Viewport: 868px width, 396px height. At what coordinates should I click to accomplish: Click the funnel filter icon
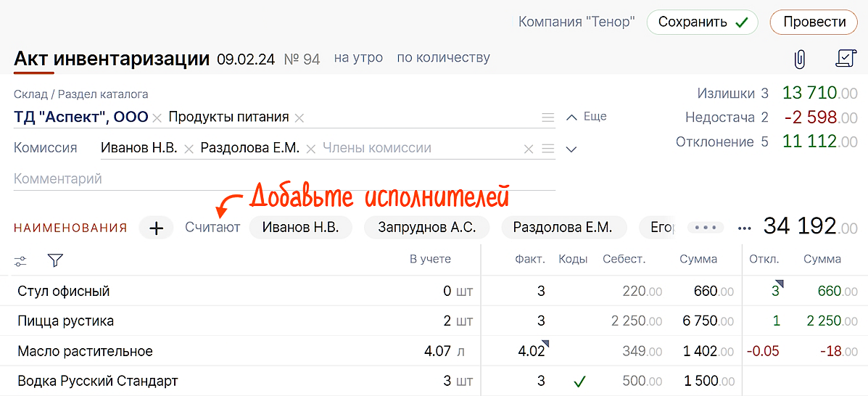[x=54, y=260]
